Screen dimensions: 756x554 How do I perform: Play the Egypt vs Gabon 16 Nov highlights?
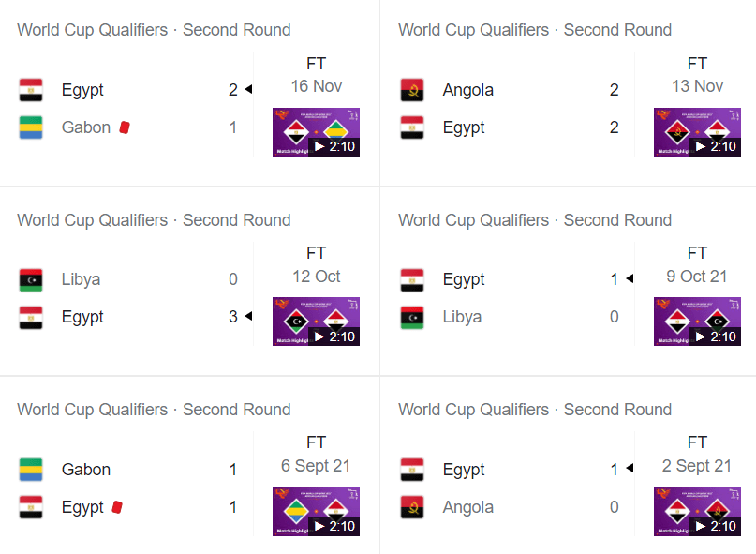[316, 132]
